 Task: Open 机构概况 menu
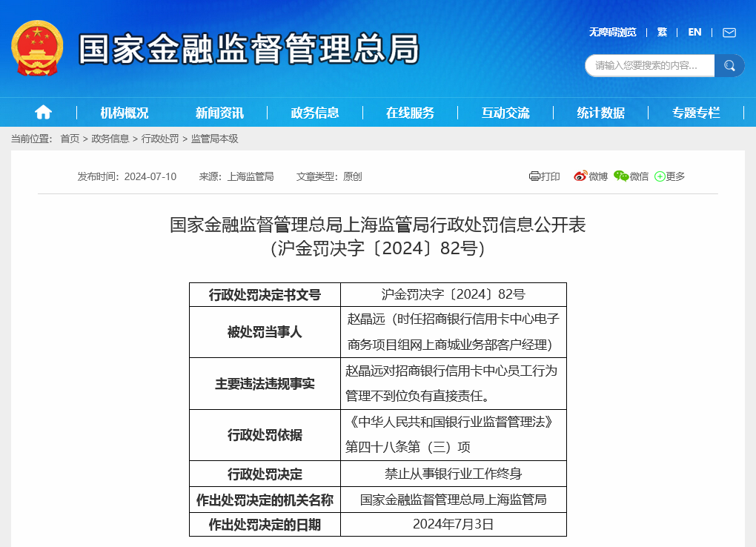click(x=125, y=113)
